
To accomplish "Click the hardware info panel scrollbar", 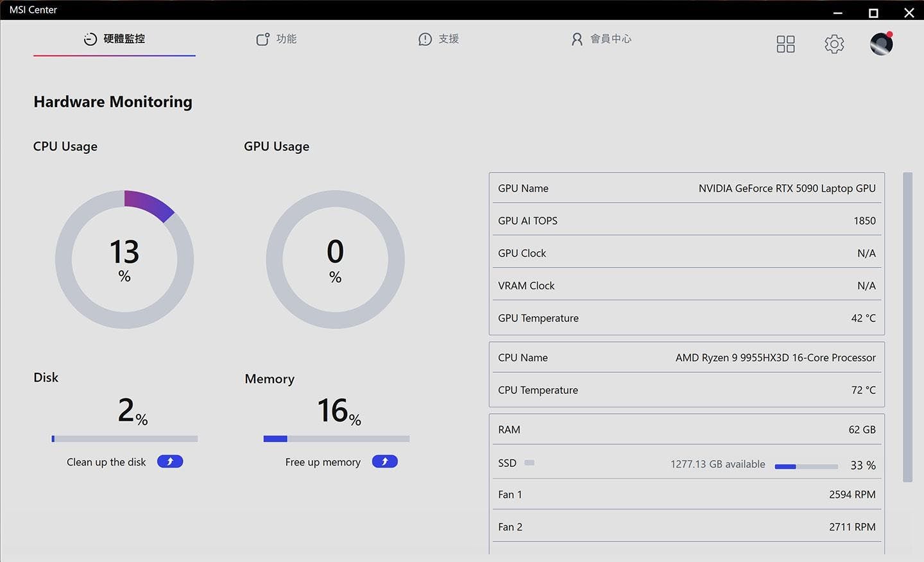I will [x=907, y=327].
